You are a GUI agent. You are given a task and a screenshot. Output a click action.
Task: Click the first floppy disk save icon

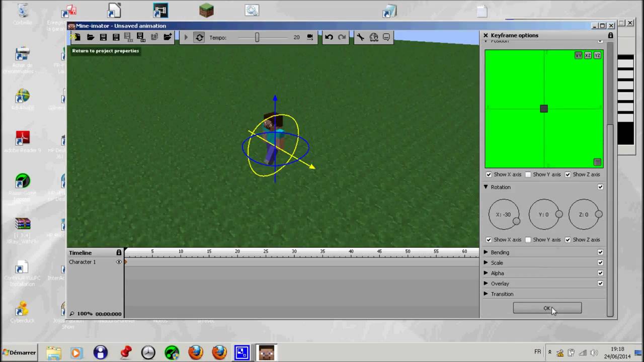point(103,37)
